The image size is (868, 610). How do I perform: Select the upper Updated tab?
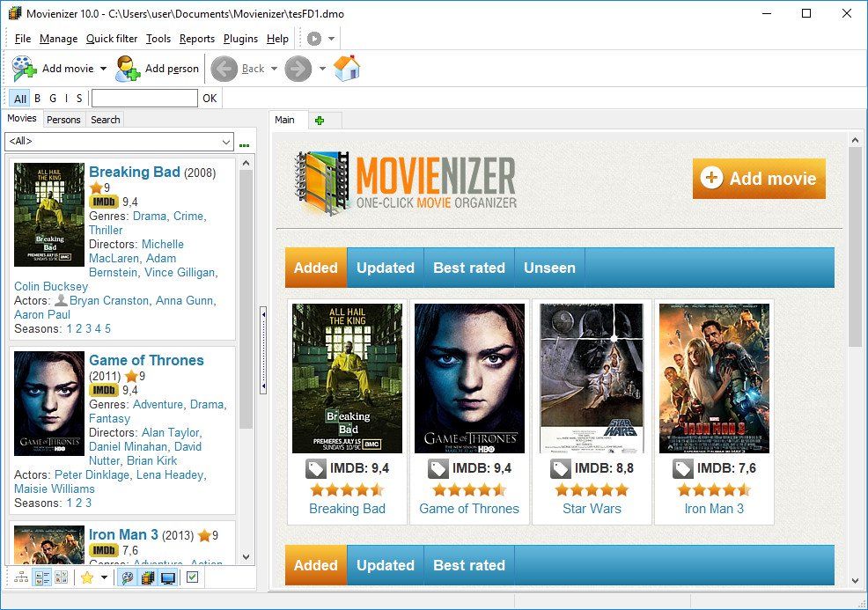click(386, 268)
